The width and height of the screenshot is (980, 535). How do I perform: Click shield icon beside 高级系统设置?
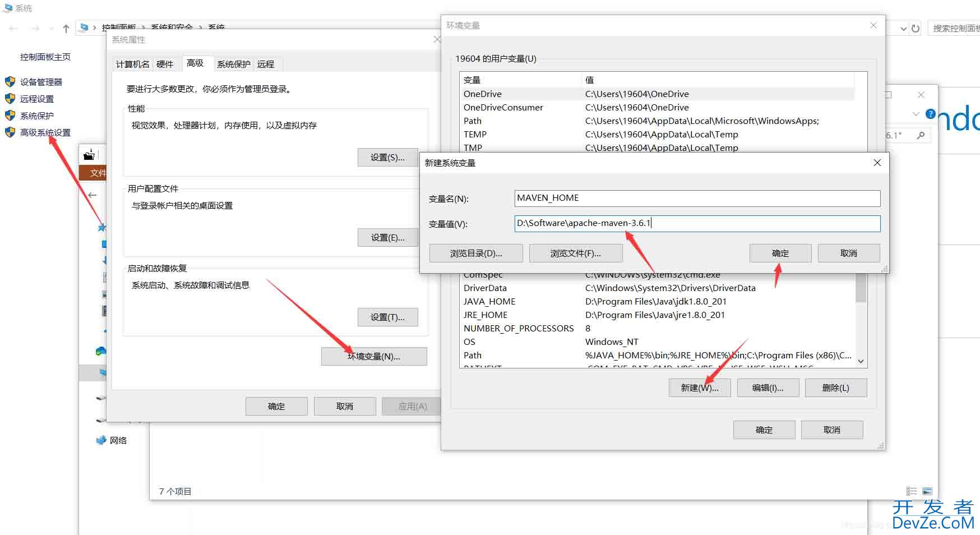pos(10,132)
